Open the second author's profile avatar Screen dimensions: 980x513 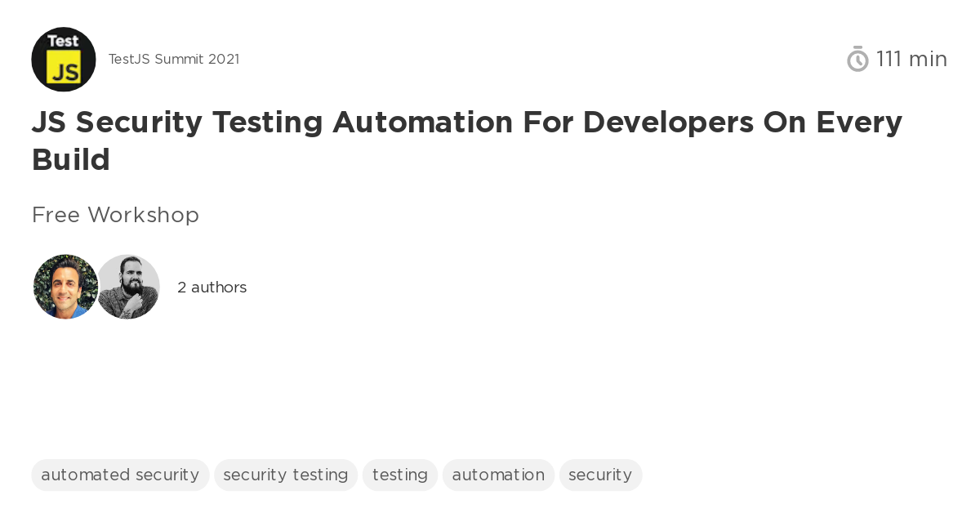coord(128,287)
